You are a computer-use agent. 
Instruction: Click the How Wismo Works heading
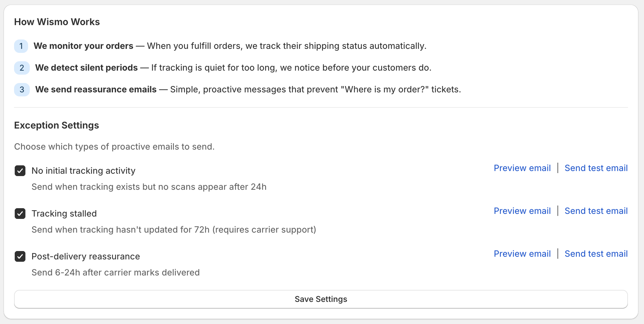[x=57, y=22]
